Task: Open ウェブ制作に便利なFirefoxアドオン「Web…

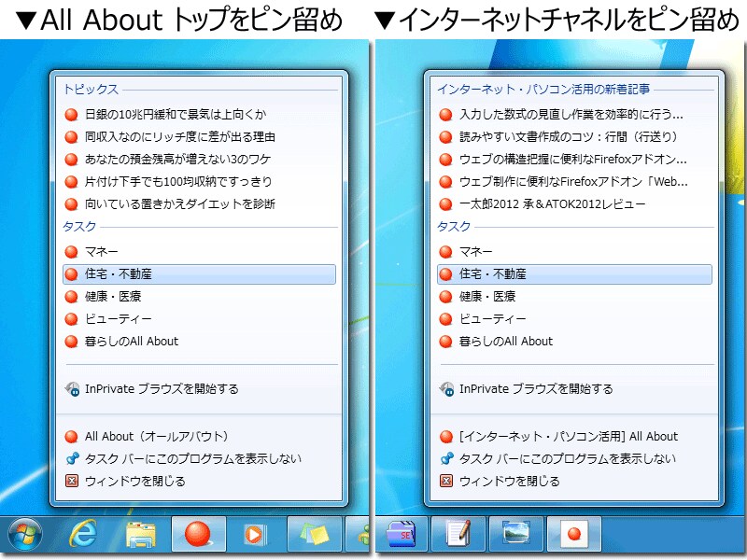Action: point(574,181)
